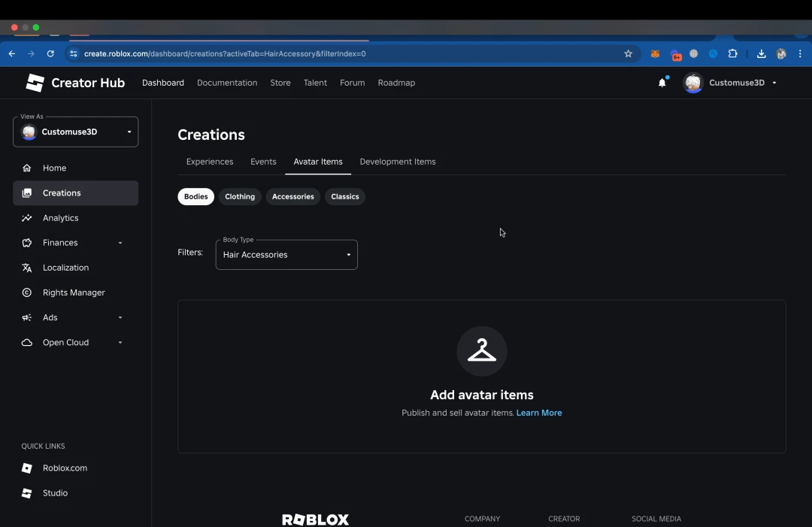Screen dimensions: 812x527
Task: Click the browser profile avatar icon
Action: (781, 53)
